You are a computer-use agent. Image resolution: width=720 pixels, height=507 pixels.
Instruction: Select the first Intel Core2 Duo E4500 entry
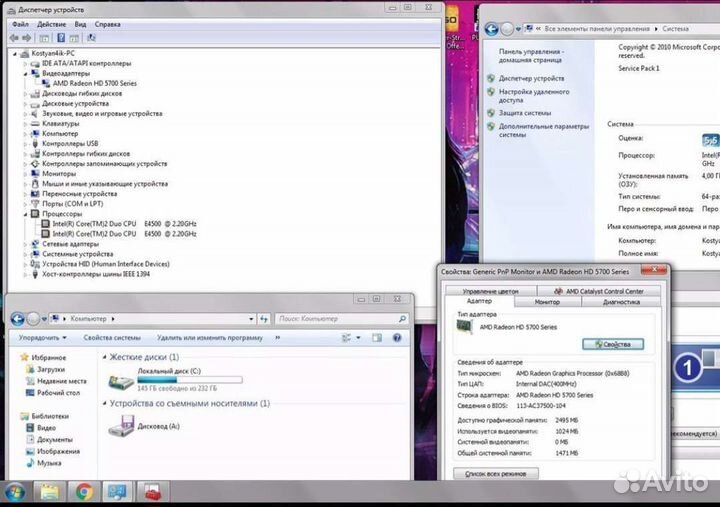click(x=124, y=224)
